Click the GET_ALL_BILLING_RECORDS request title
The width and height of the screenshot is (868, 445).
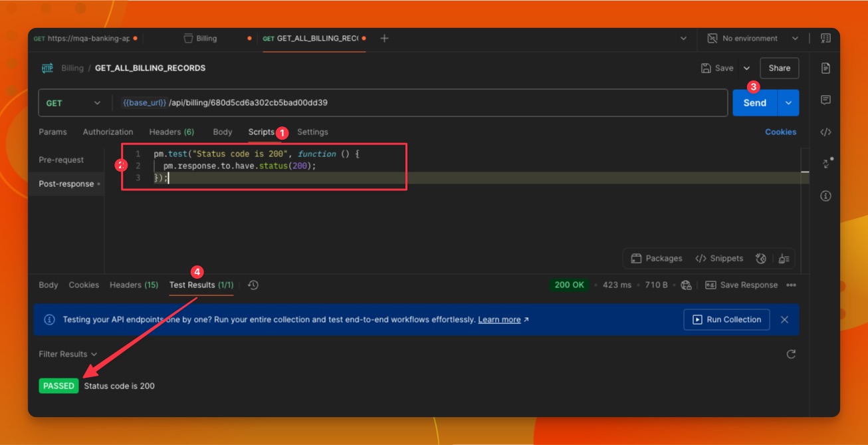coord(150,68)
